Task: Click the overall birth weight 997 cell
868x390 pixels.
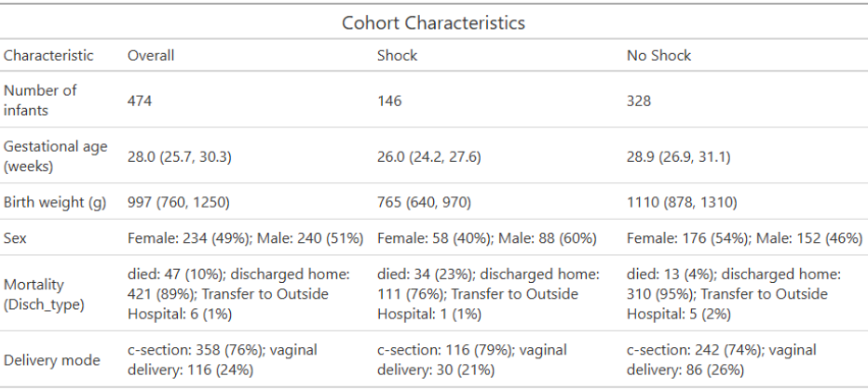Action: pyautogui.click(x=178, y=203)
